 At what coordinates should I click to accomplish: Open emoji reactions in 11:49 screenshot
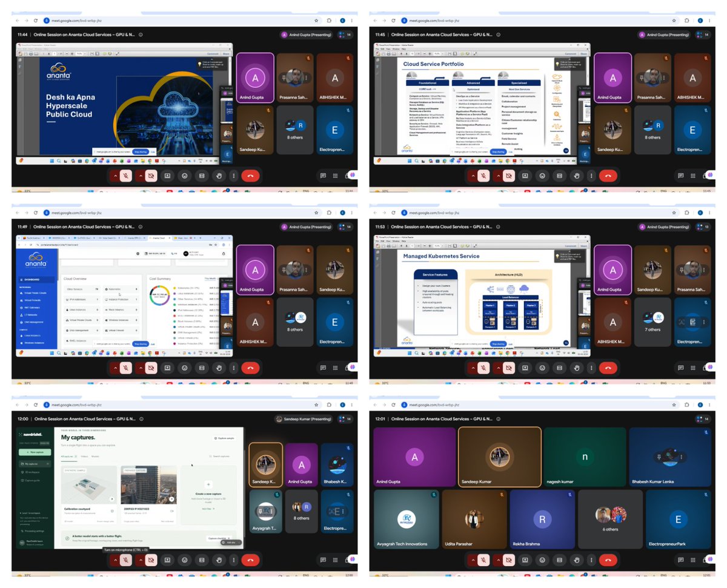click(184, 368)
